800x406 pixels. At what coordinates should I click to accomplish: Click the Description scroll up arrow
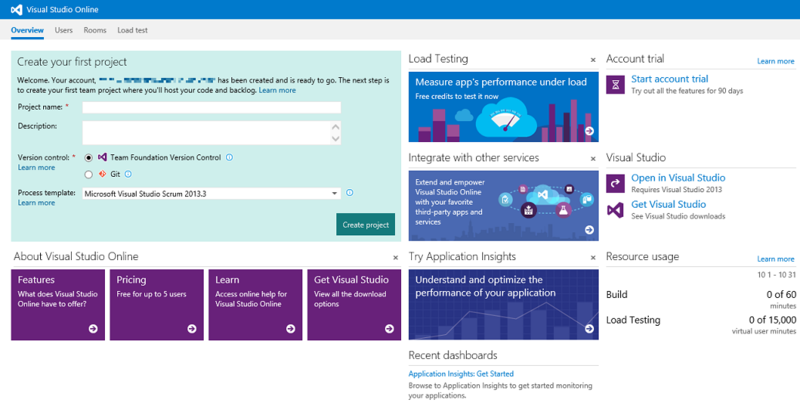point(335,127)
